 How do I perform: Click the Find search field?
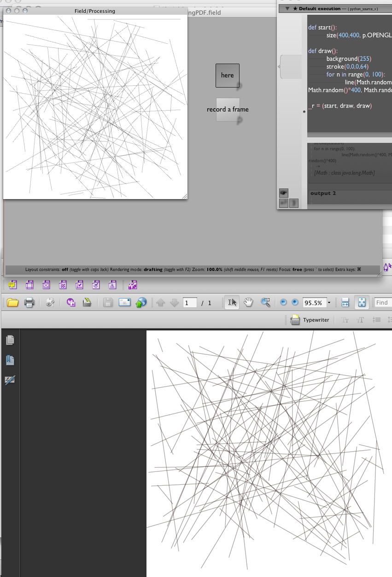[x=382, y=303]
